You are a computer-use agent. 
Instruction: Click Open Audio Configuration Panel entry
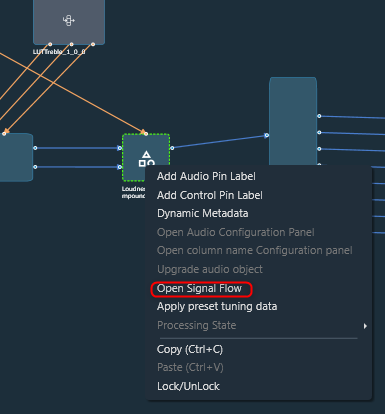point(235,232)
